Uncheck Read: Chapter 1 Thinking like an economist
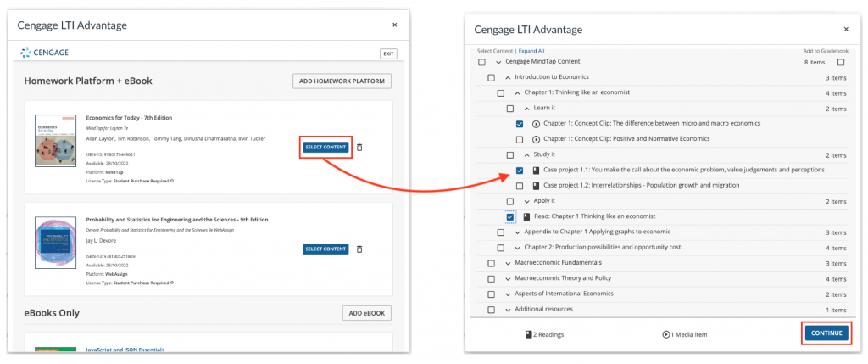This screenshot has height=364, width=868. (x=509, y=217)
